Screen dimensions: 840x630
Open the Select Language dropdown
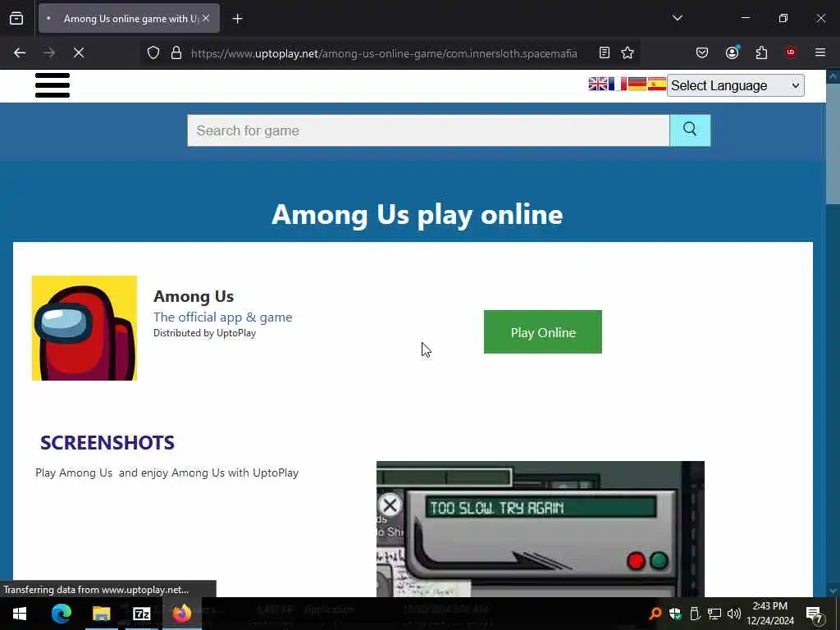735,85
